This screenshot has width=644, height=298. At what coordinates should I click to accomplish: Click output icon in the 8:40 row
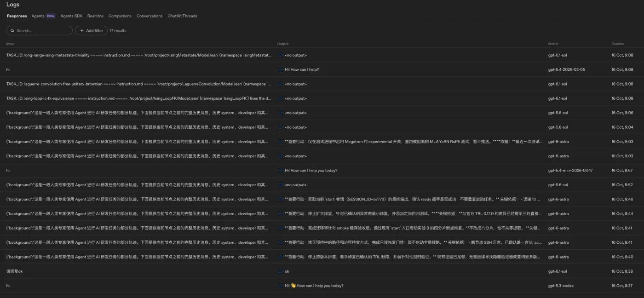[x=281, y=257]
